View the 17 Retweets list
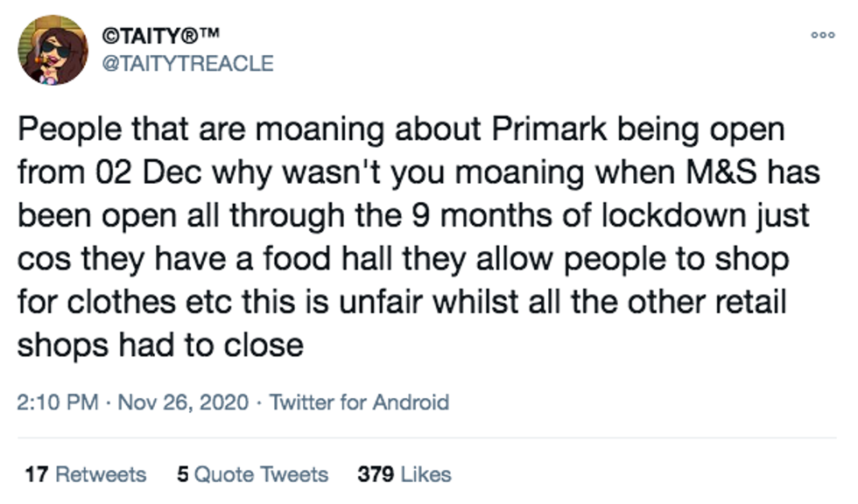 point(86,474)
